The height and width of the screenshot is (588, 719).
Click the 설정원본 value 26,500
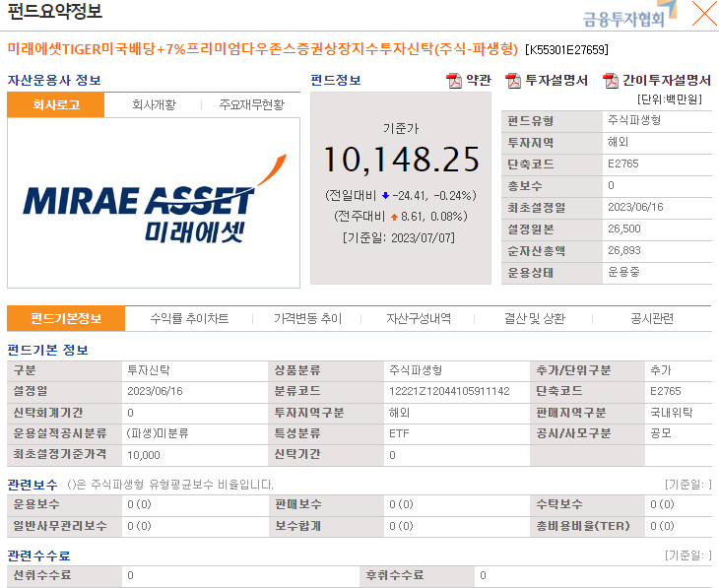point(624,229)
